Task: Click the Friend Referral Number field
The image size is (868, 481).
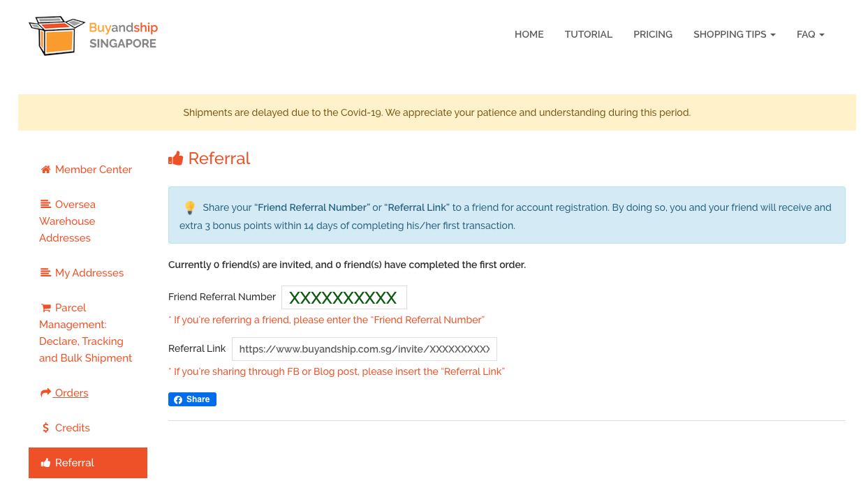Action: (344, 297)
